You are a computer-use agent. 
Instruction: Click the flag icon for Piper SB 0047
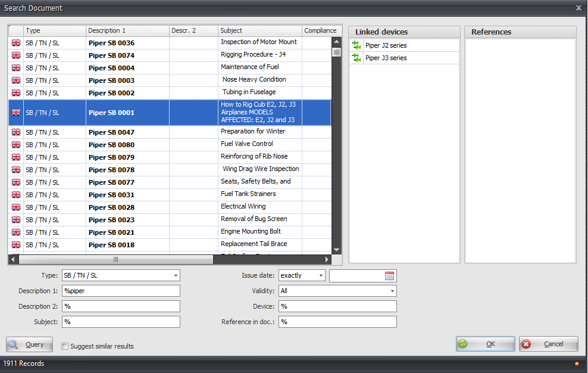point(16,132)
